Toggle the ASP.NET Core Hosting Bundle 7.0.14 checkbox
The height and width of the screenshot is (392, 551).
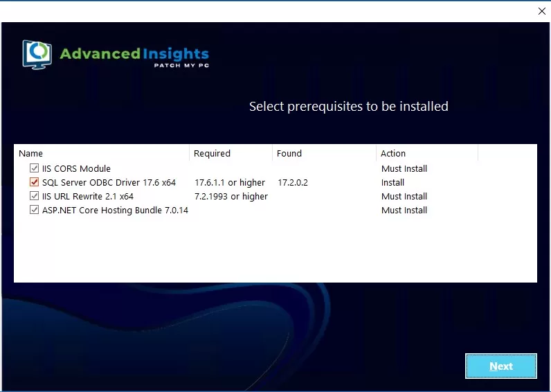(x=34, y=210)
